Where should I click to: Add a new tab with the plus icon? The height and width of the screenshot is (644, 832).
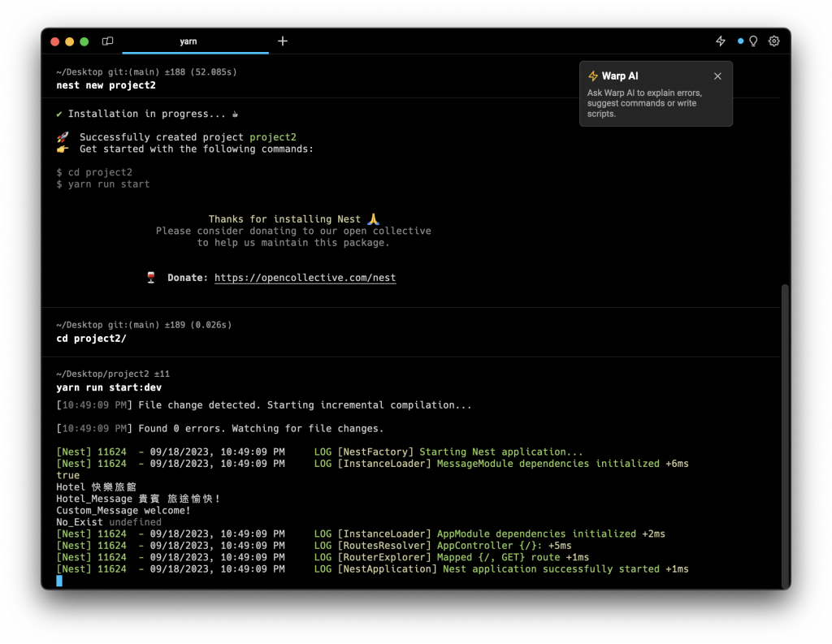tap(282, 41)
